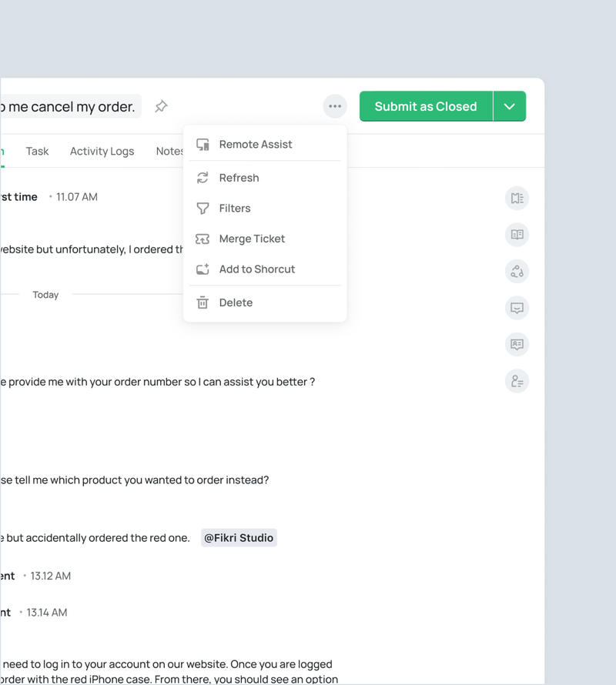Click the Remote Assist icon in the menu
The height and width of the screenshot is (685, 616).
tap(202, 144)
